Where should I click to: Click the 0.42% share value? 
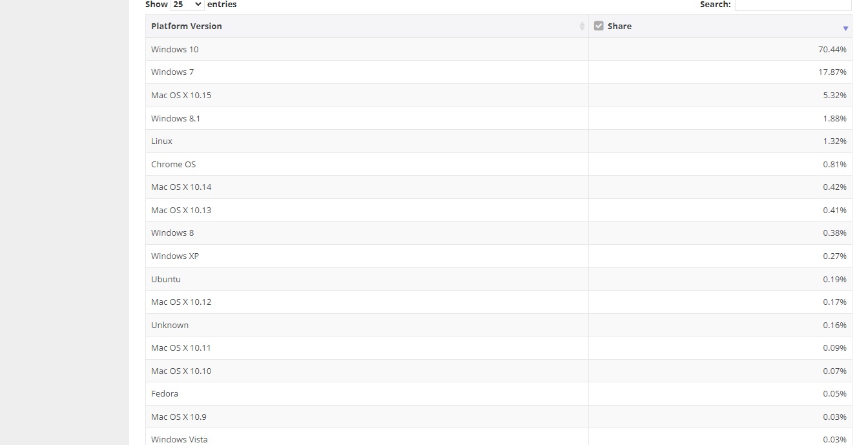834,187
